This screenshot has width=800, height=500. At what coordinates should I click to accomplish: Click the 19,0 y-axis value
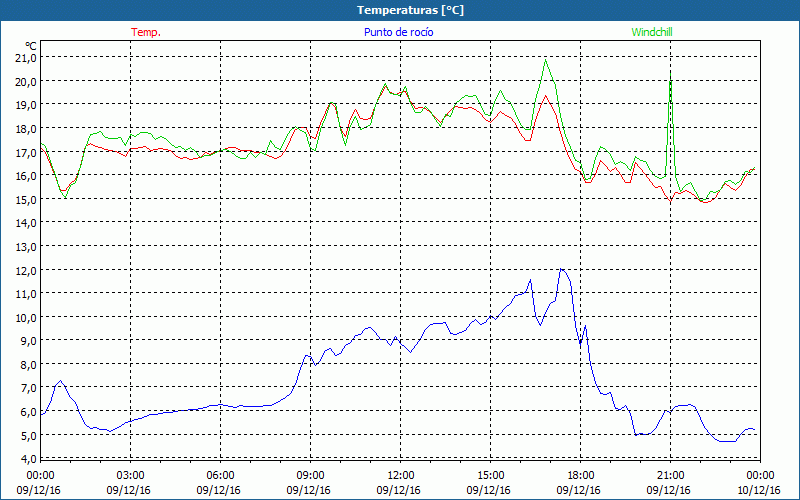(x=26, y=105)
